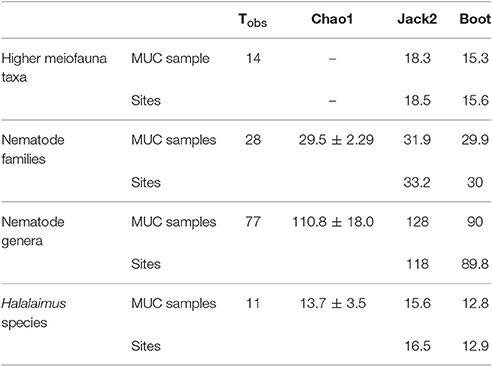Click the Tobs value 77
Viewport: 492px width, 366px height.
pyautogui.click(x=253, y=222)
